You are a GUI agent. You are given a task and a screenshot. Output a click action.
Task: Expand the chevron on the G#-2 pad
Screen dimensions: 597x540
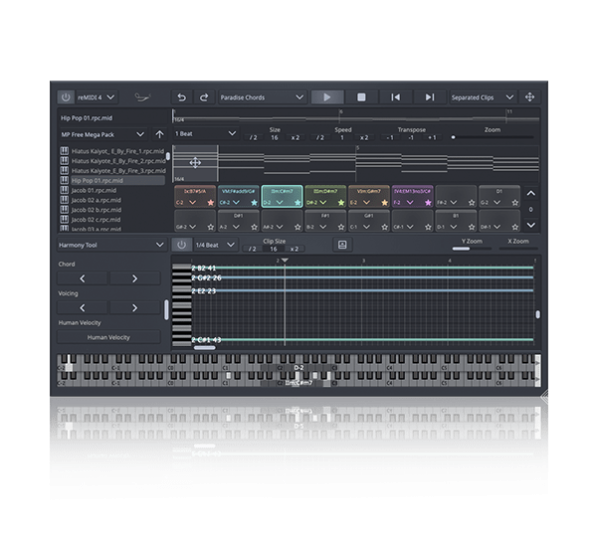[x=192, y=227]
